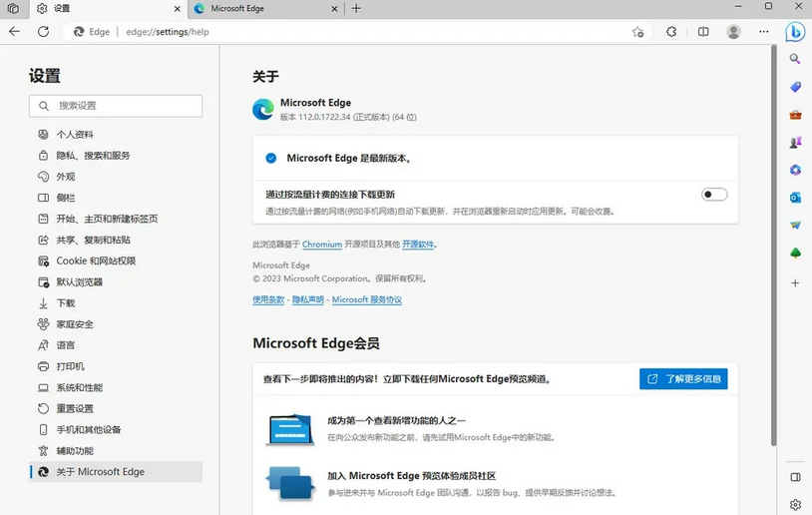This screenshot has height=515, width=812.
Task: Switch to the Microsoft Edge tab
Action: [266, 9]
